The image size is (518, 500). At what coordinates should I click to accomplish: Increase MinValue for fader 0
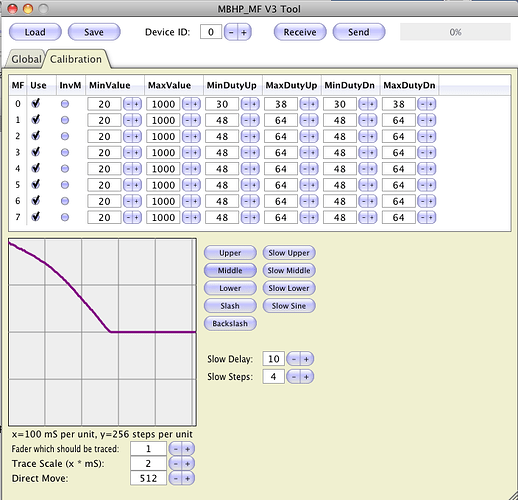(137, 104)
